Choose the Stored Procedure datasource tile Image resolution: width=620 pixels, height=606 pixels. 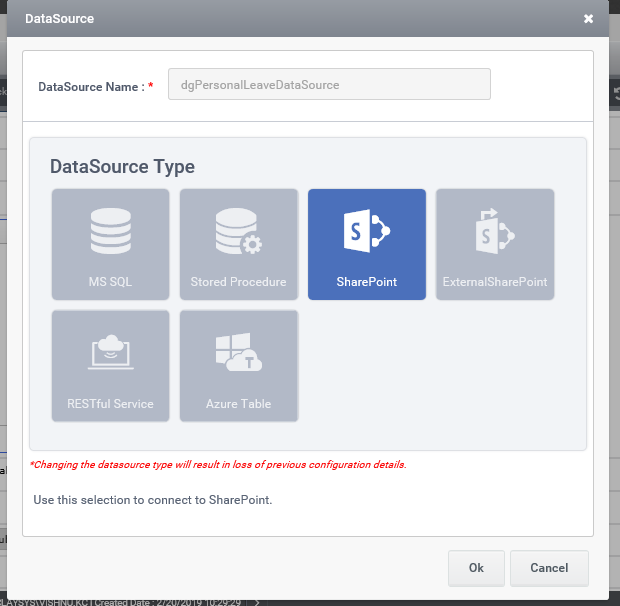coord(238,244)
